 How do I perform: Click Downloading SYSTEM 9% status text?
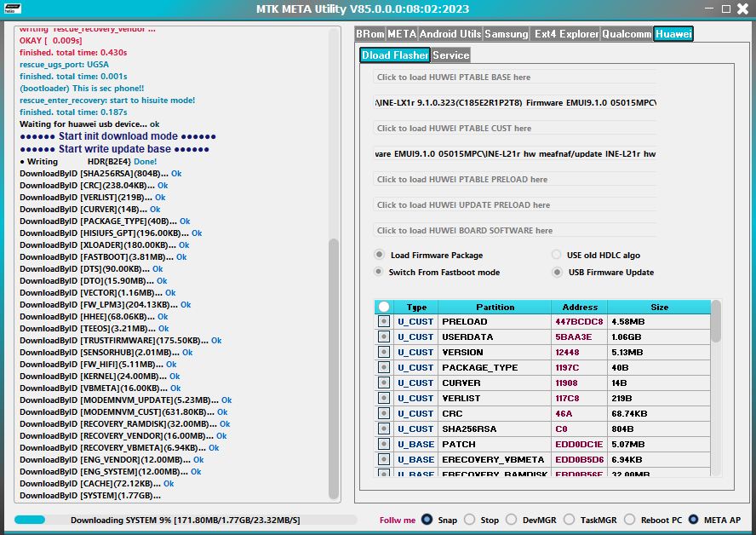click(185, 520)
